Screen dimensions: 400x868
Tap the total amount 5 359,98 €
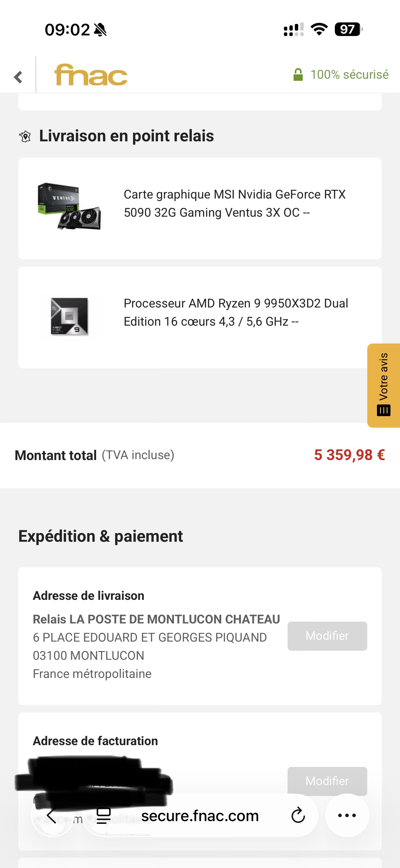coord(349,455)
